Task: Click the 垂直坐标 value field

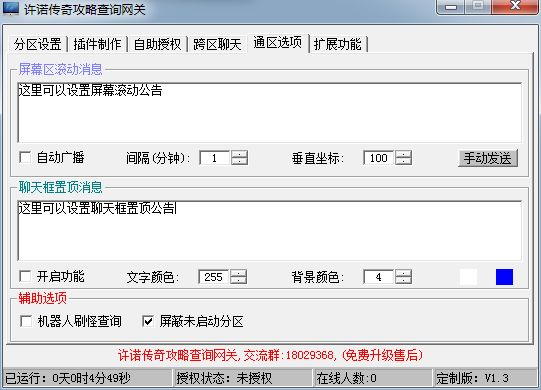Action: click(x=379, y=158)
